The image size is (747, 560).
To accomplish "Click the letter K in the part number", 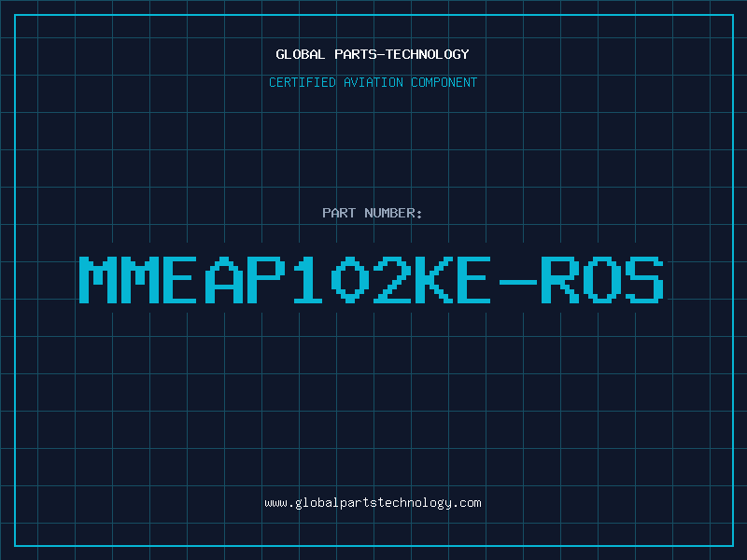I will click(x=434, y=280).
